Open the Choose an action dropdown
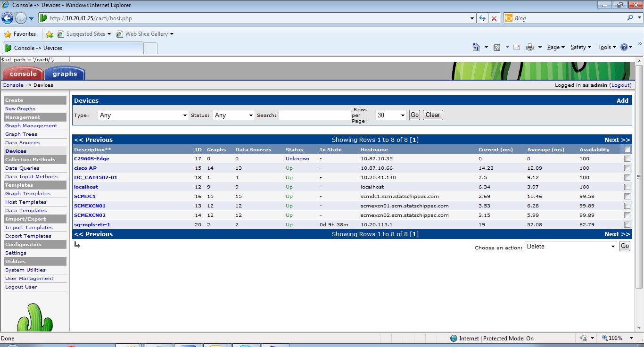Viewport: 644px width, 347px height. 570,246
